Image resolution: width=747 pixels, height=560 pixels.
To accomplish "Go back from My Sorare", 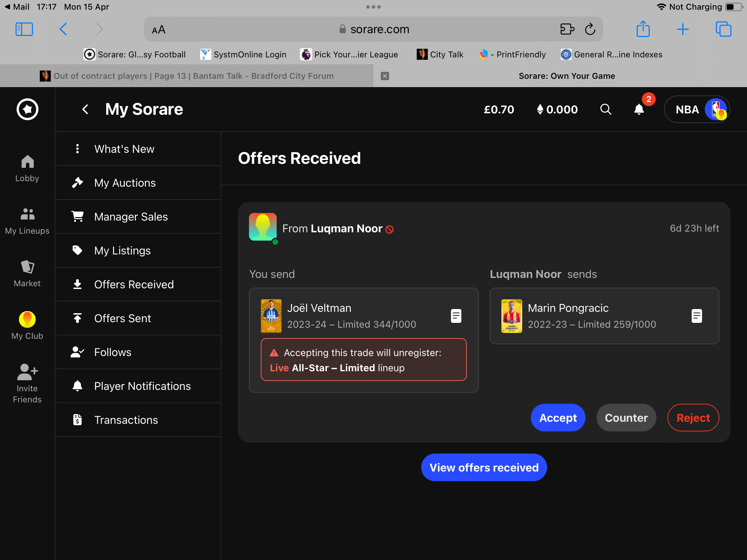I will pyautogui.click(x=85, y=109).
